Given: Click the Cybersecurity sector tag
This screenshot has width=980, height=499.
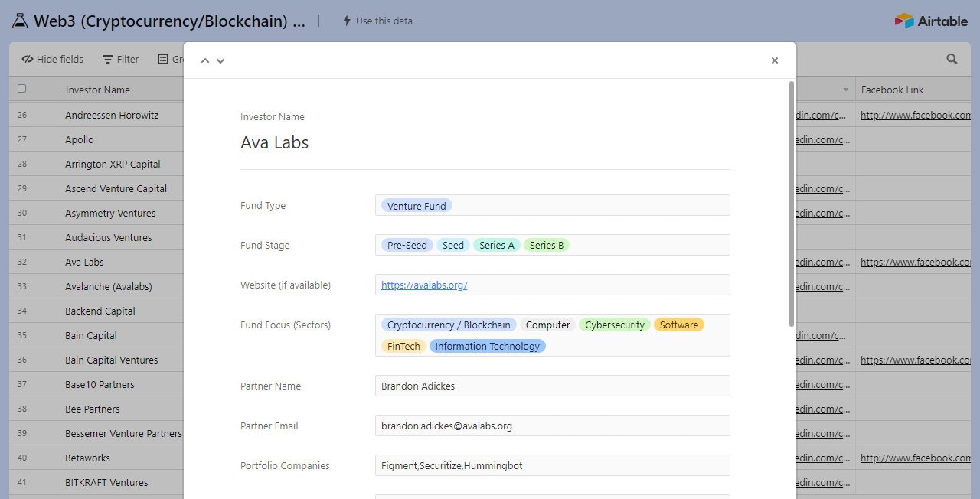Looking at the screenshot, I should tap(614, 325).
